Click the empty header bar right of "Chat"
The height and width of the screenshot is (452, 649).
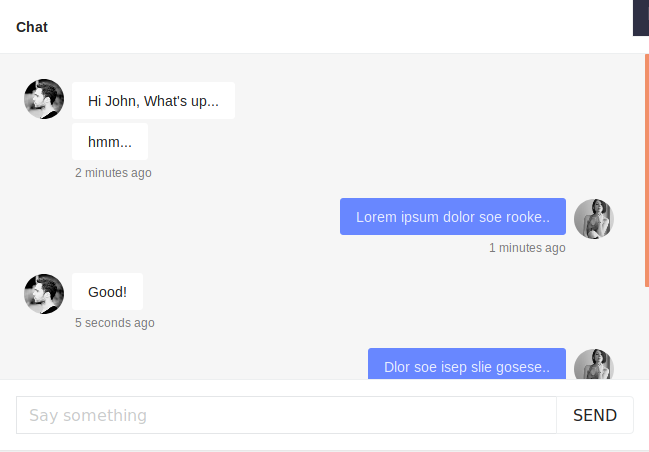(330, 27)
